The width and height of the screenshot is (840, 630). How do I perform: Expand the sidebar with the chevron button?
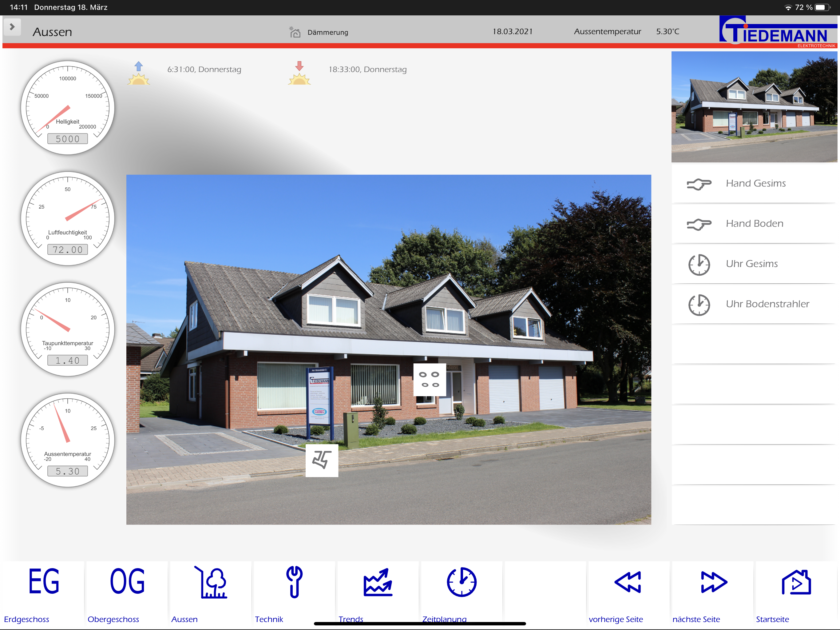12,27
